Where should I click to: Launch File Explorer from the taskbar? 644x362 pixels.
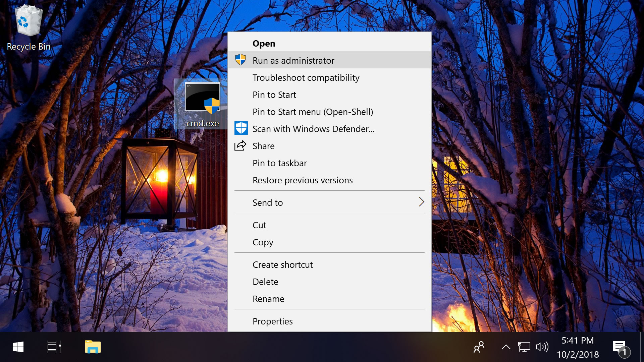pos(93,347)
